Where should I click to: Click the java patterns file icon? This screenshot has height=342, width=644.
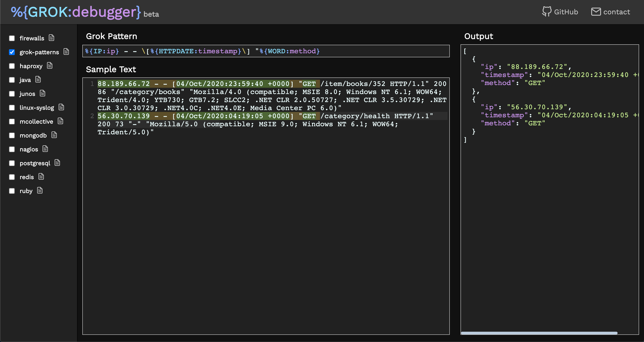click(38, 79)
